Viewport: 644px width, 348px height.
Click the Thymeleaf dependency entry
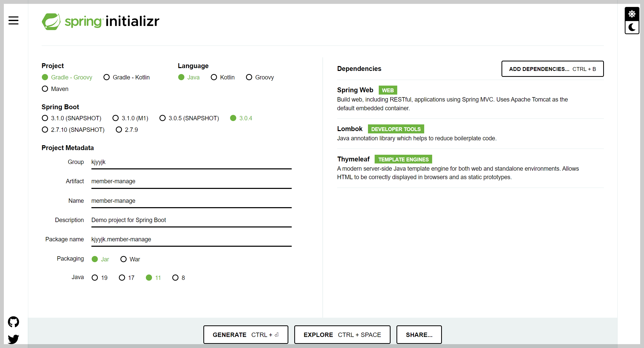point(353,159)
